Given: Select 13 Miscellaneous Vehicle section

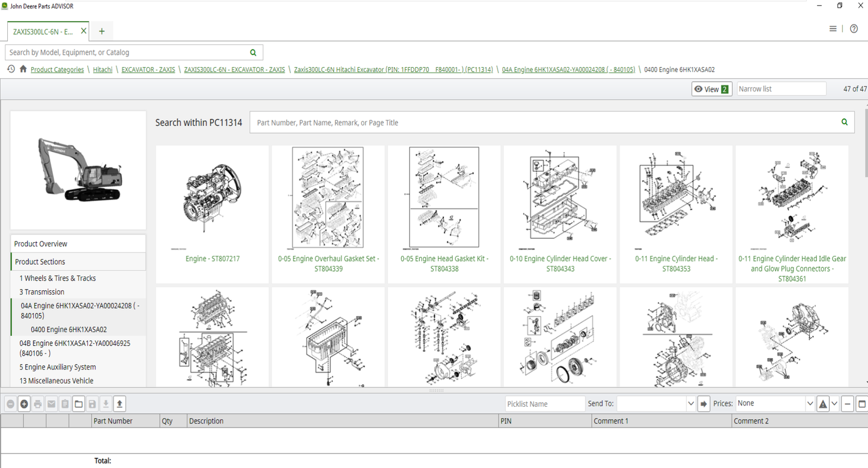Looking at the screenshot, I should point(56,381).
